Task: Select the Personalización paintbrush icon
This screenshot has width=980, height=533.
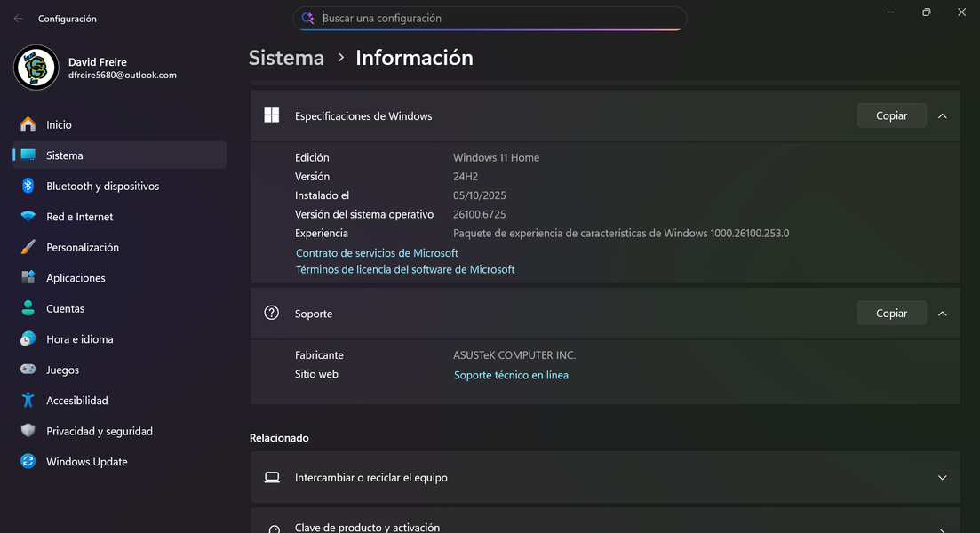Action: pyautogui.click(x=28, y=247)
